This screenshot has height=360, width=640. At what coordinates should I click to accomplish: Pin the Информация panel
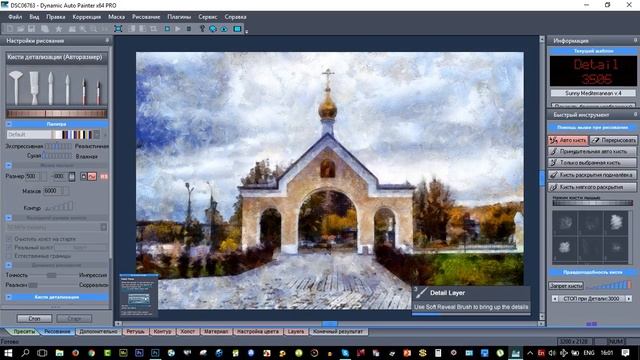coord(636,40)
